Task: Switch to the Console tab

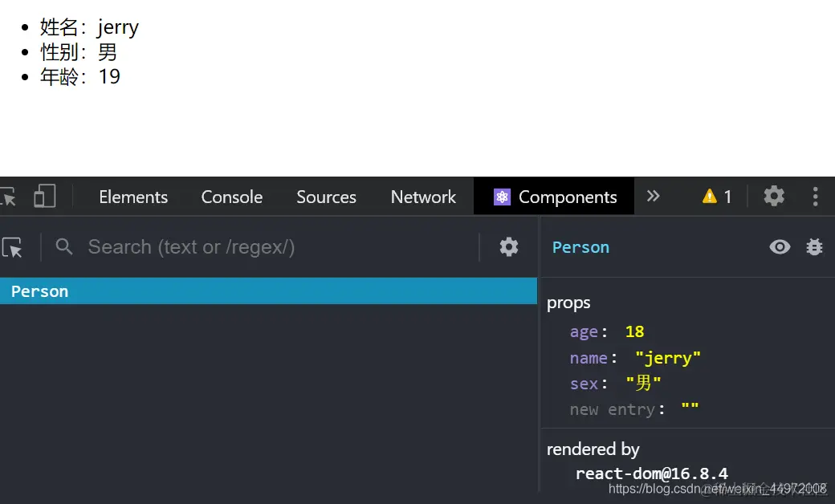Action: coord(232,197)
